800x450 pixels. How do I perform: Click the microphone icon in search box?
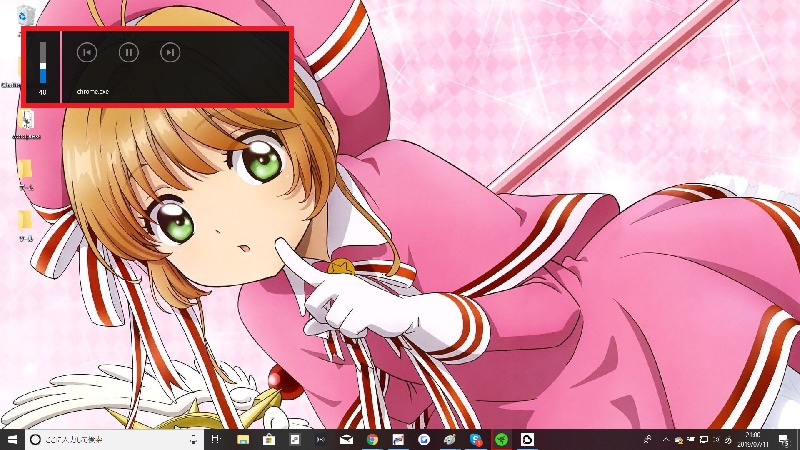tap(193, 439)
